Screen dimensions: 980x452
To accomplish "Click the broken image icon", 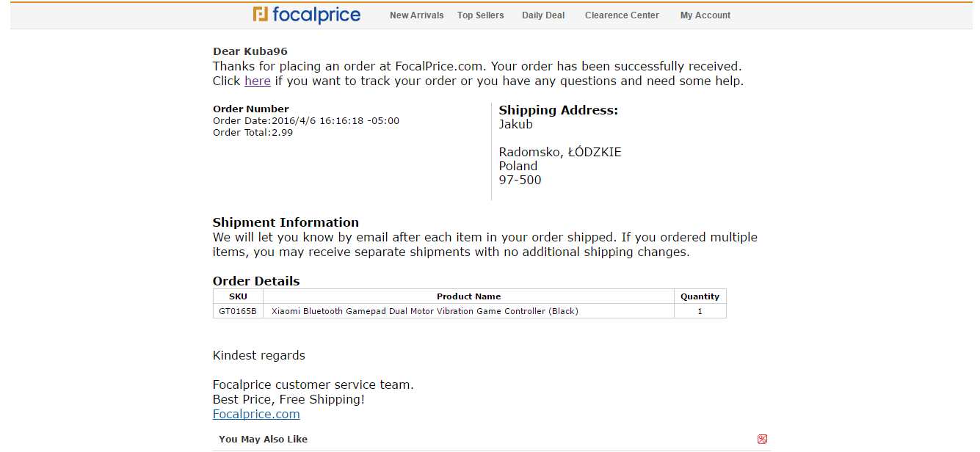I will pos(762,440).
